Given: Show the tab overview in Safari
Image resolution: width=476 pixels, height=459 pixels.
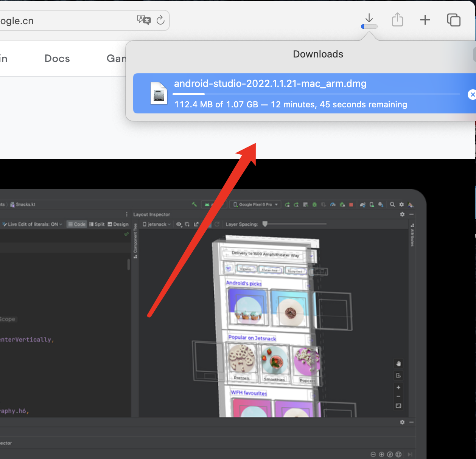Looking at the screenshot, I should tap(454, 20).
